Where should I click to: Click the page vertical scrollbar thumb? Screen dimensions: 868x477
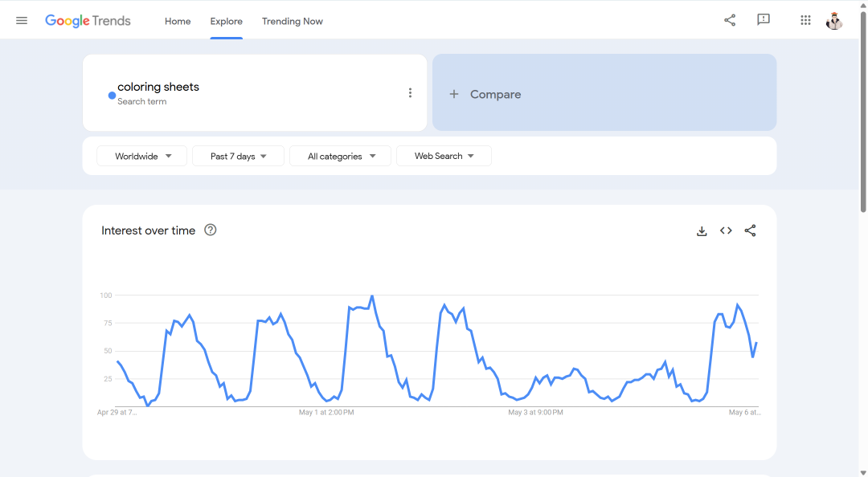[863, 111]
